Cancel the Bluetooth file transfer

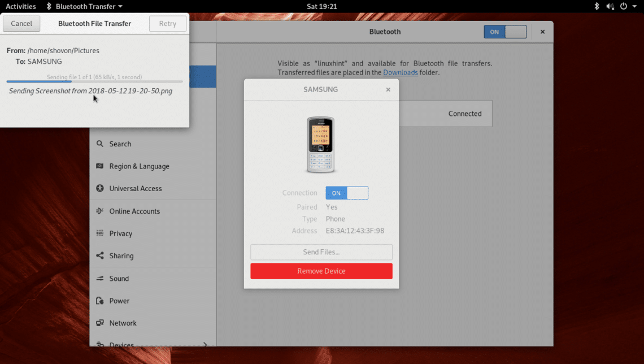pyautogui.click(x=21, y=23)
